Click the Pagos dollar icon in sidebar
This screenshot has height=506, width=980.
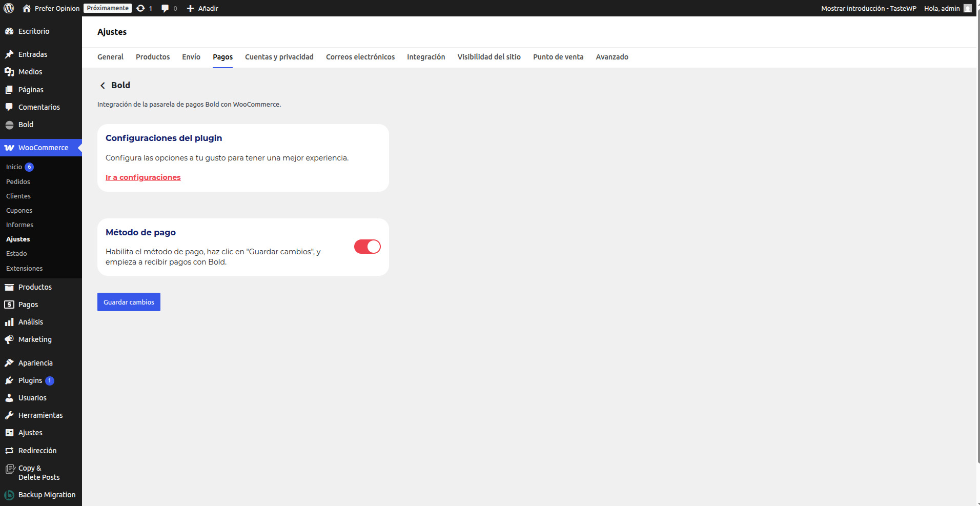click(9, 305)
